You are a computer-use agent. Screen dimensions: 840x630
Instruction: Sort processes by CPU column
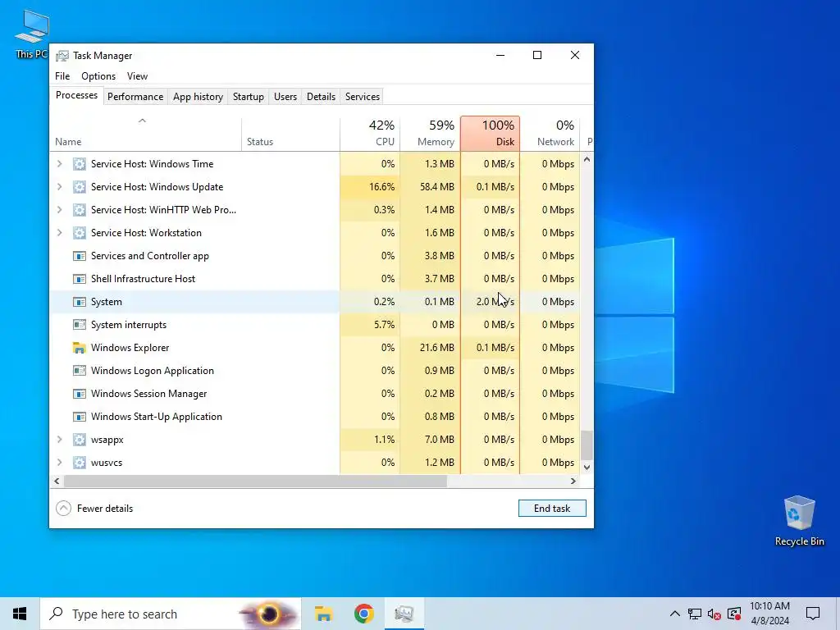tap(370, 134)
